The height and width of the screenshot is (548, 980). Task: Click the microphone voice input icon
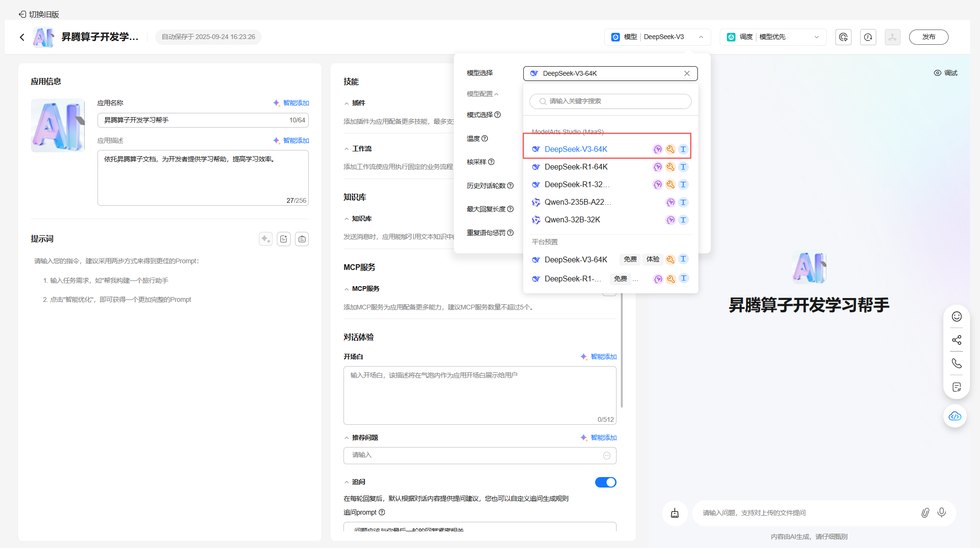coord(941,512)
